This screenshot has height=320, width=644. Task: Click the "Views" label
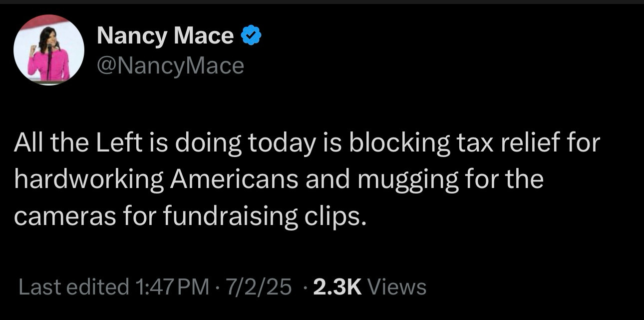(x=397, y=287)
